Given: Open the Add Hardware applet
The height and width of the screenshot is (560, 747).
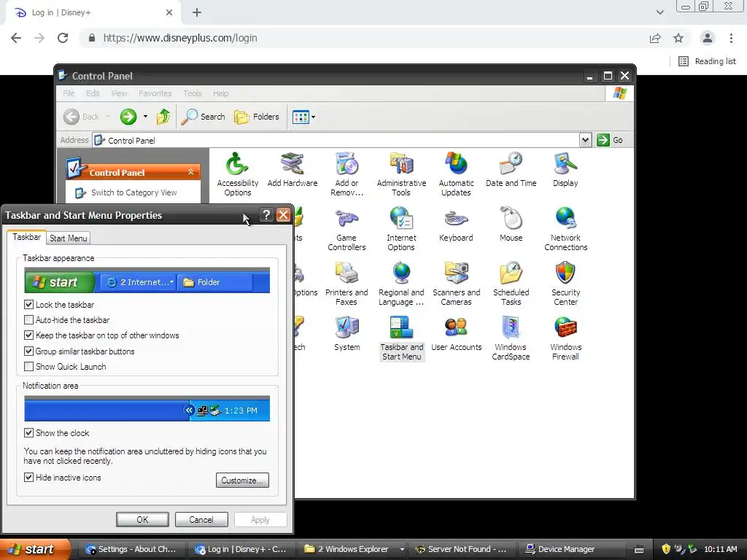Looking at the screenshot, I should click(x=292, y=170).
